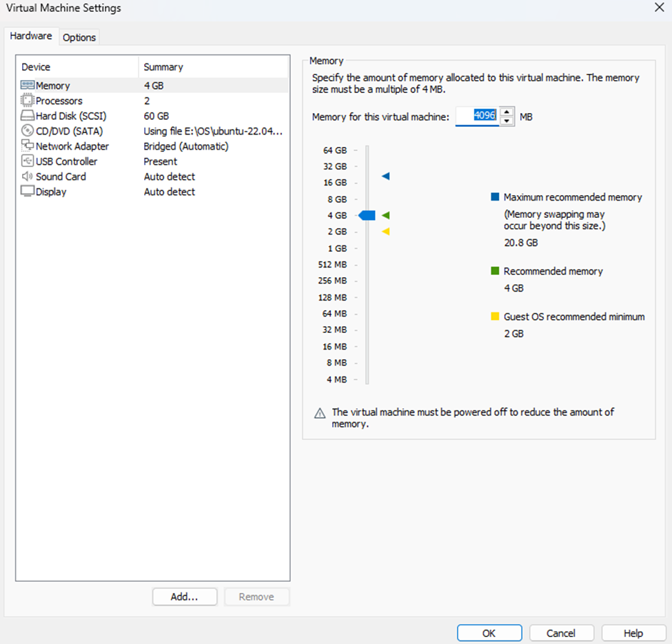Click the disabled Remove button
This screenshot has height=644, width=672.
coord(256,596)
